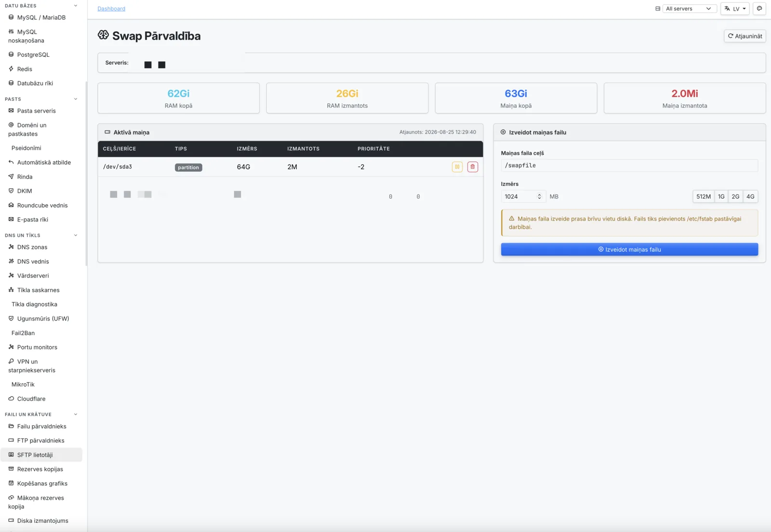Open the LV language dropdown
The width and height of the screenshot is (771, 532).
pyautogui.click(x=735, y=9)
